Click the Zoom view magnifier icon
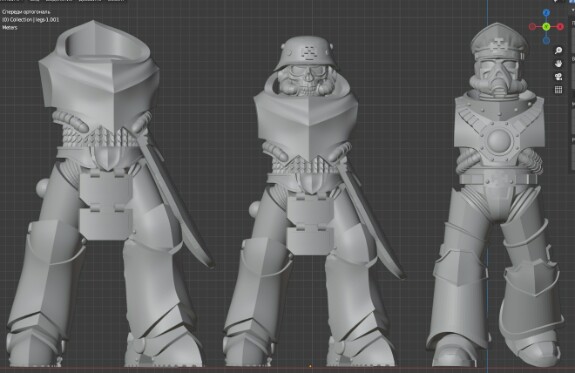Viewport: 575px width, 373px height. click(x=558, y=51)
